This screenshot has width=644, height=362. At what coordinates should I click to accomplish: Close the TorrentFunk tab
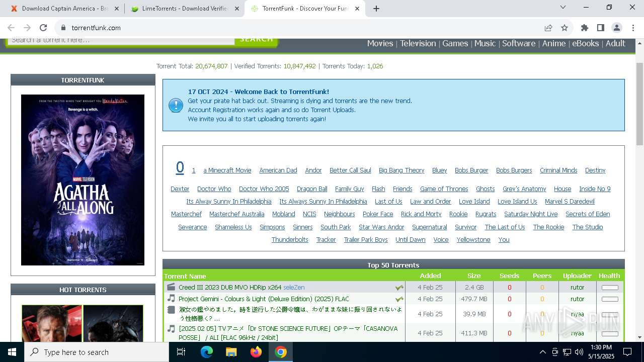(x=357, y=9)
